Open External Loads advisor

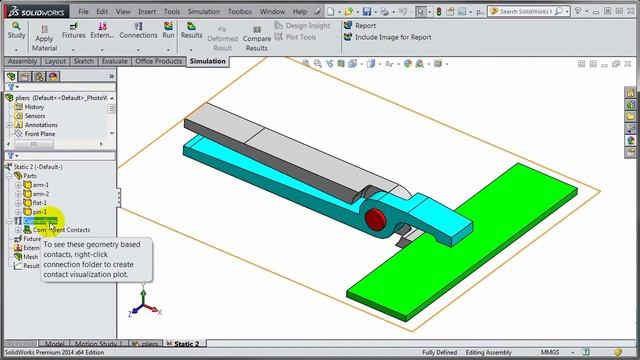point(102,31)
